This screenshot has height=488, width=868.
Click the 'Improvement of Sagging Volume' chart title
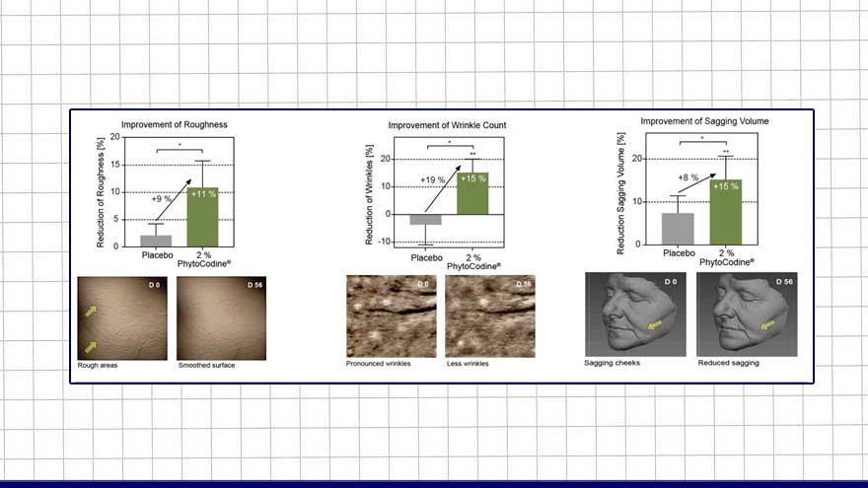point(704,120)
